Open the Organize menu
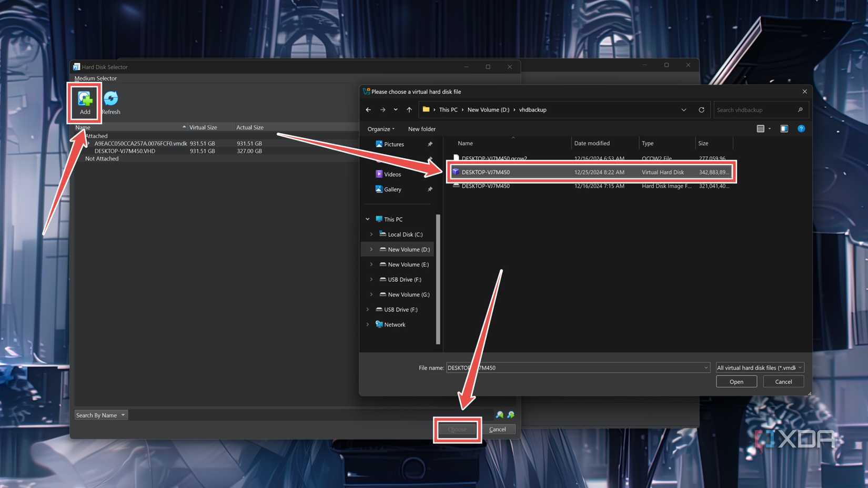Screen dimensions: 868x488 pyautogui.click(x=380, y=129)
